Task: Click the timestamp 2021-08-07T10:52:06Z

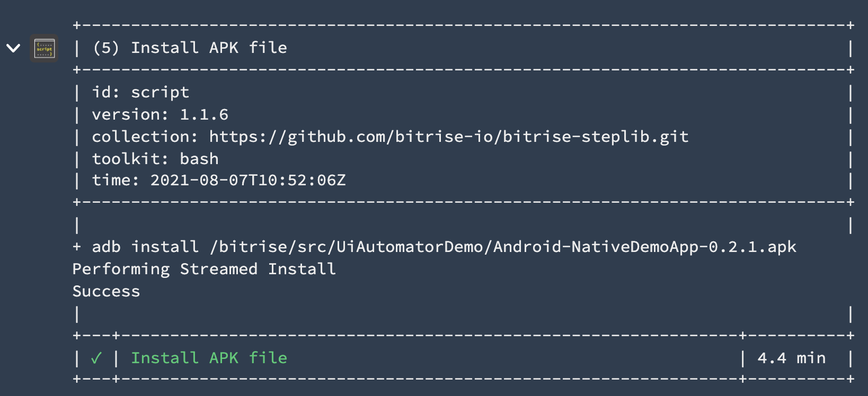Action: point(247,181)
